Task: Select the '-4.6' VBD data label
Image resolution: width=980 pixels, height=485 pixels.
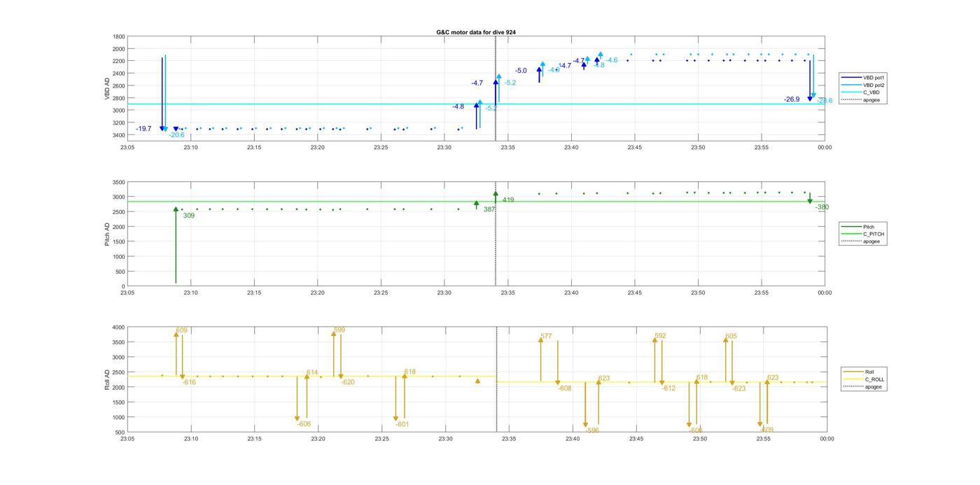Action: click(612, 60)
